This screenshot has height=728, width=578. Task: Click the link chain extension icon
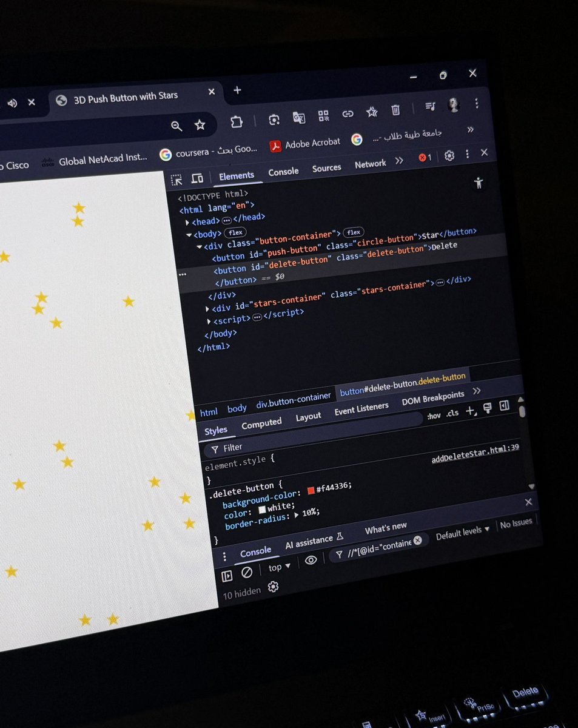pyautogui.click(x=348, y=113)
